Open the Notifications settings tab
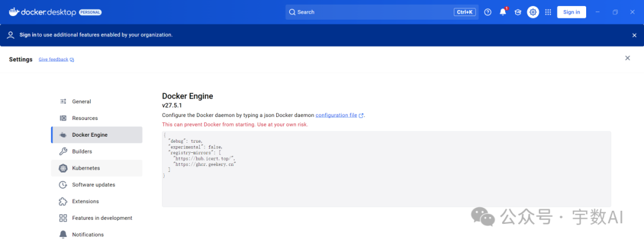 click(97, 235)
